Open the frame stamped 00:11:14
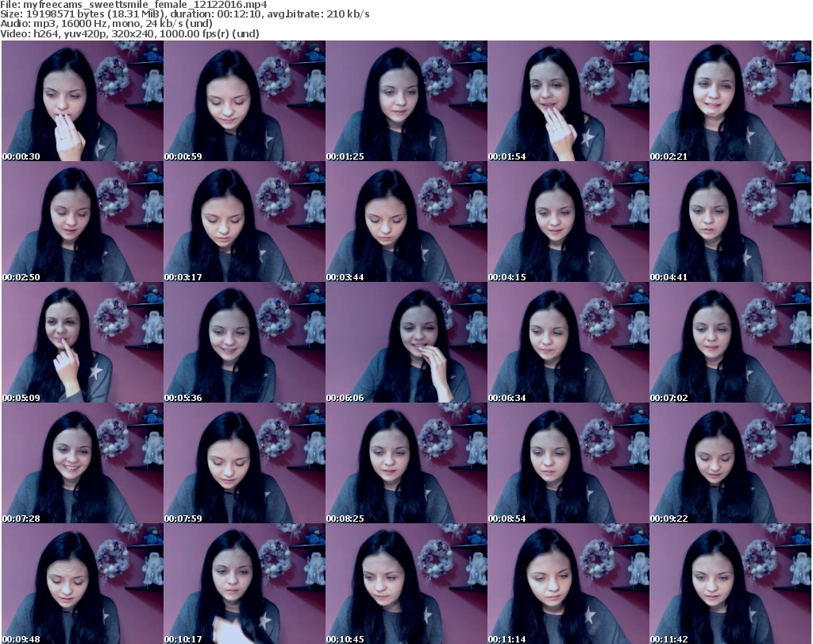This screenshot has width=813, height=644. pyautogui.click(x=568, y=584)
